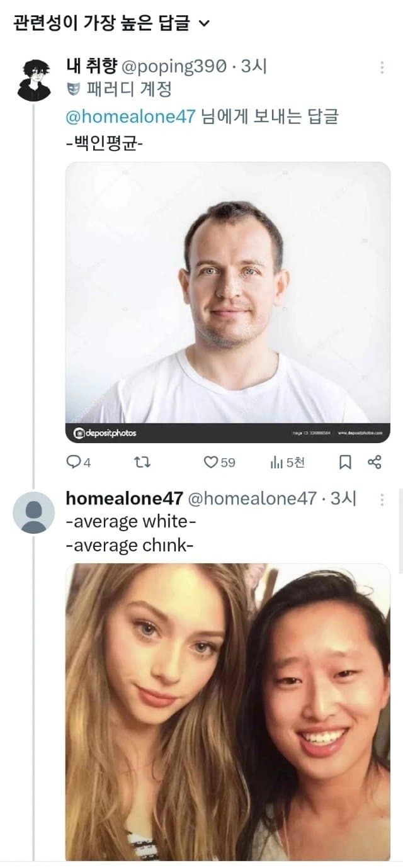The width and height of the screenshot is (403, 868).
Task: Repost the poping390 reply
Action: click(x=144, y=463)
